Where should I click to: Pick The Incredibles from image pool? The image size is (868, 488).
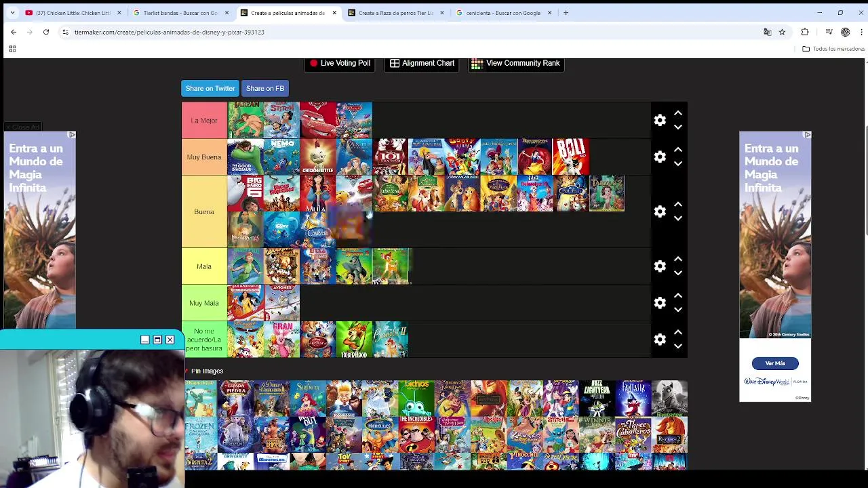(x=416, y=435)
